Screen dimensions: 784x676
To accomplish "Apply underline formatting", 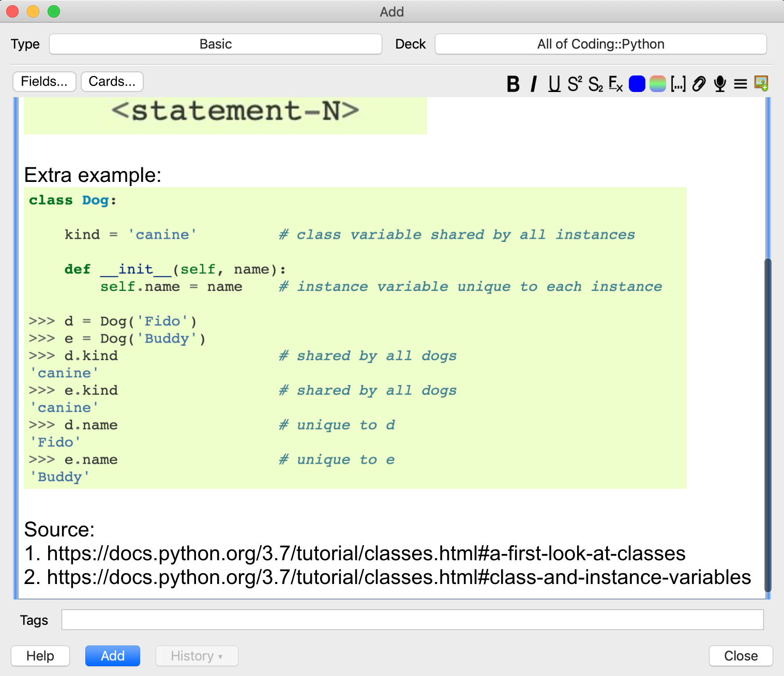I will click(554, 84).
